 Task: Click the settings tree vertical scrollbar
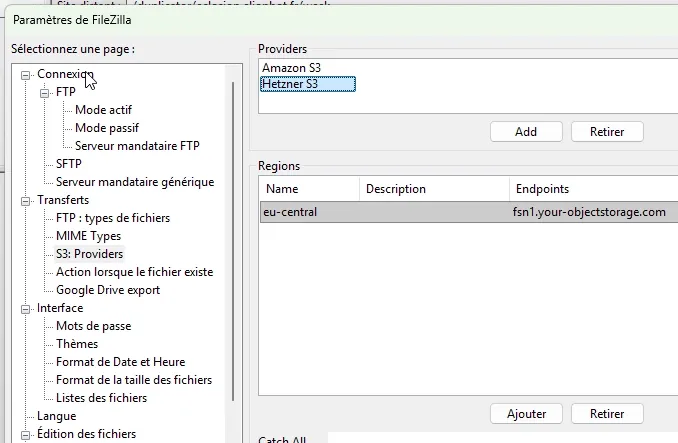(233, 241)
